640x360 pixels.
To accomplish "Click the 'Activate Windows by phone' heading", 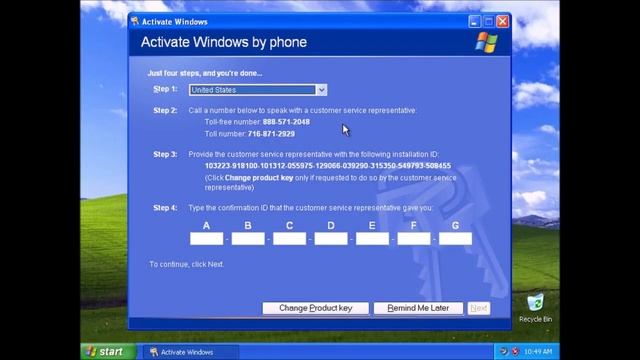I will pos(224,42).
